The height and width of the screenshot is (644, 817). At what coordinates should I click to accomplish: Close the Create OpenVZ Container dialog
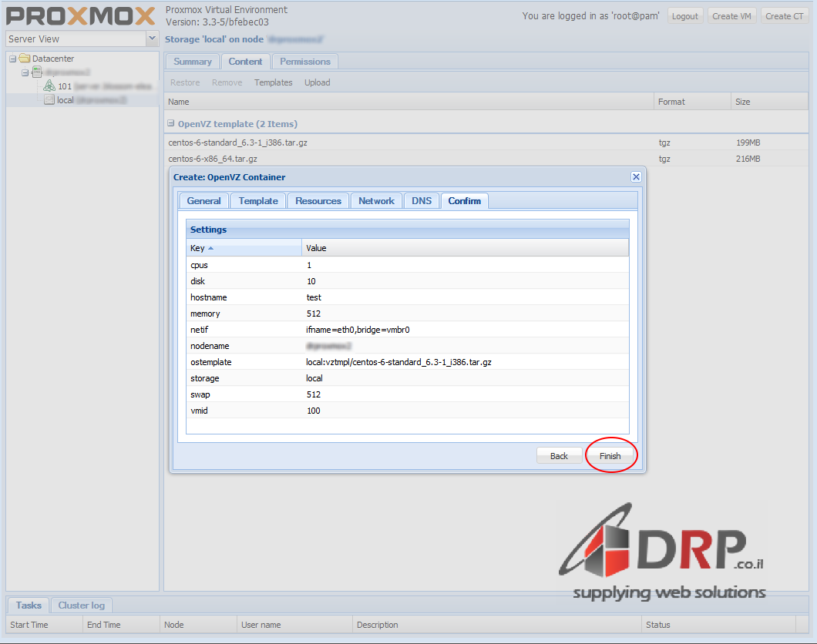636,176
